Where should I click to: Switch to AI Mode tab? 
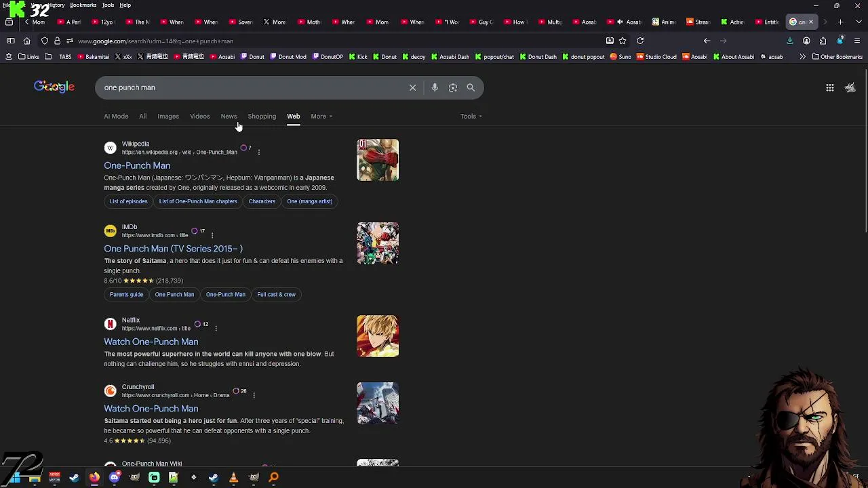(116, 116)
